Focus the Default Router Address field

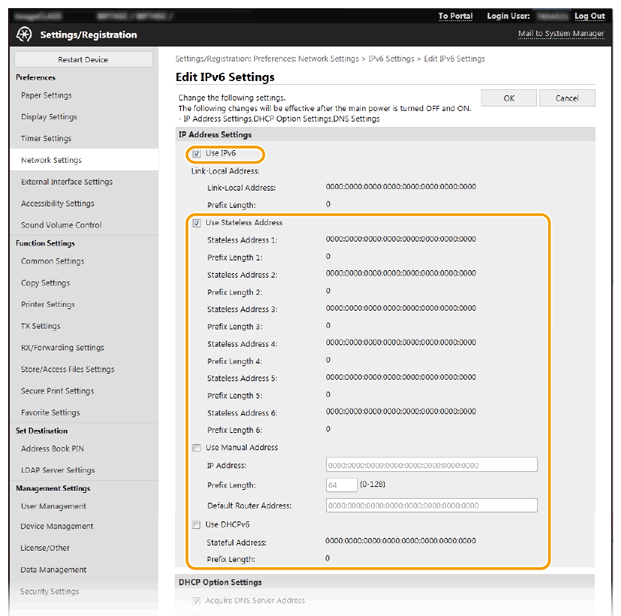(x=431, y=506)
